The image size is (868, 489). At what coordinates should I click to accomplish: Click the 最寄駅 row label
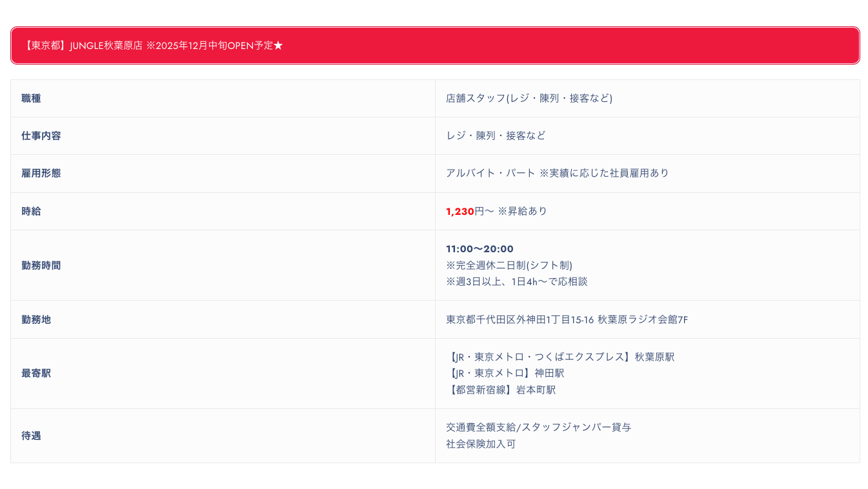36,374
